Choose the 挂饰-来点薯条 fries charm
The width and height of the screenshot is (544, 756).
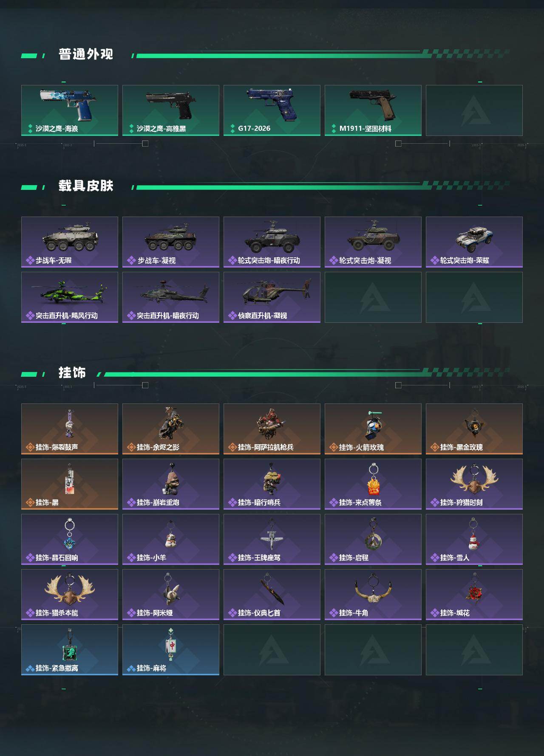point(373,484)
